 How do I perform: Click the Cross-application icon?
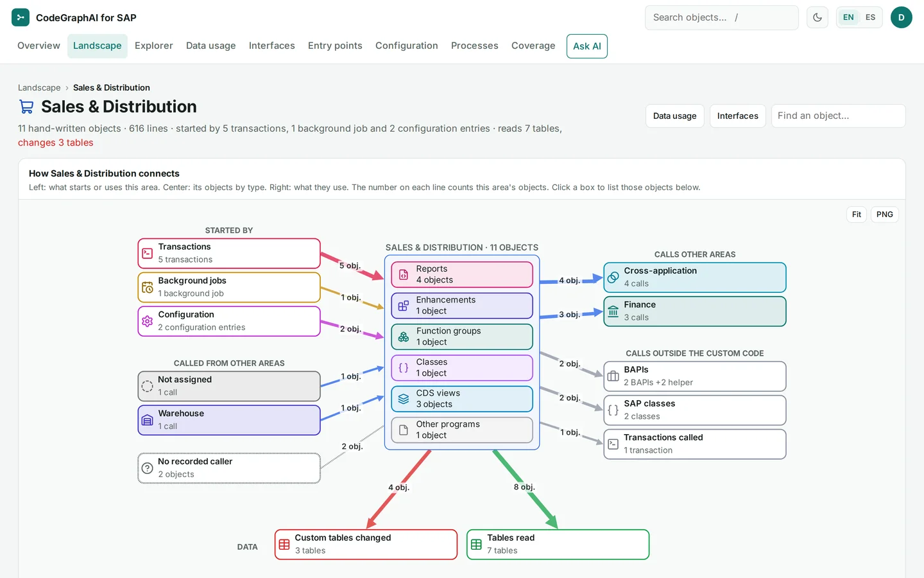[613, 277]
